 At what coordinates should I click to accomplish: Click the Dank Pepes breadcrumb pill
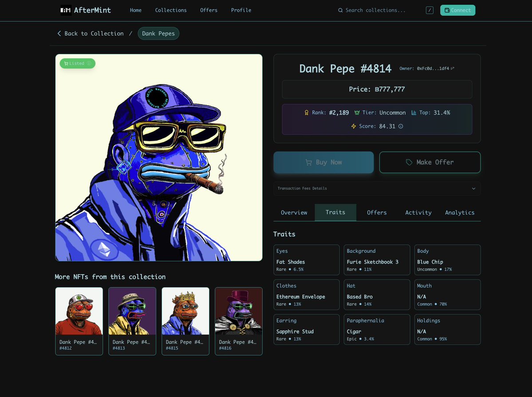pos(158,33)
